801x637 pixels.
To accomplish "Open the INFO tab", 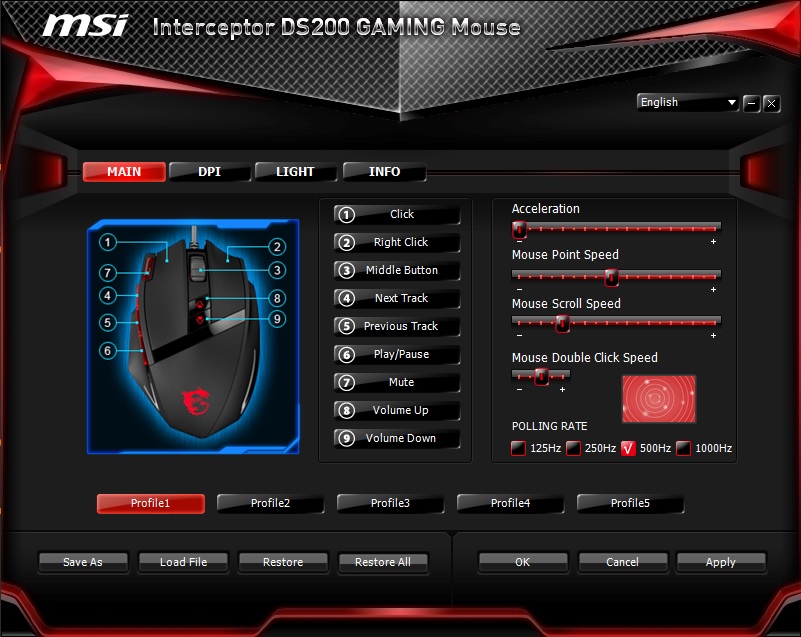I will point(385,172).
